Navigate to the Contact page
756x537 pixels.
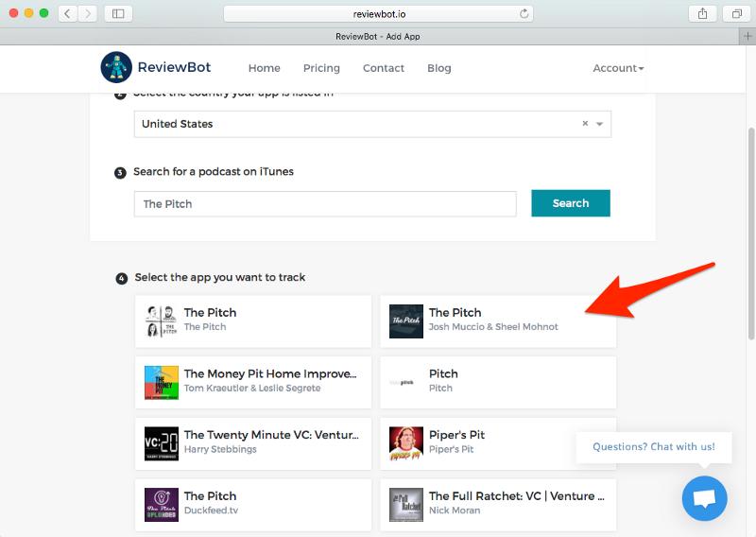[384, 68]
